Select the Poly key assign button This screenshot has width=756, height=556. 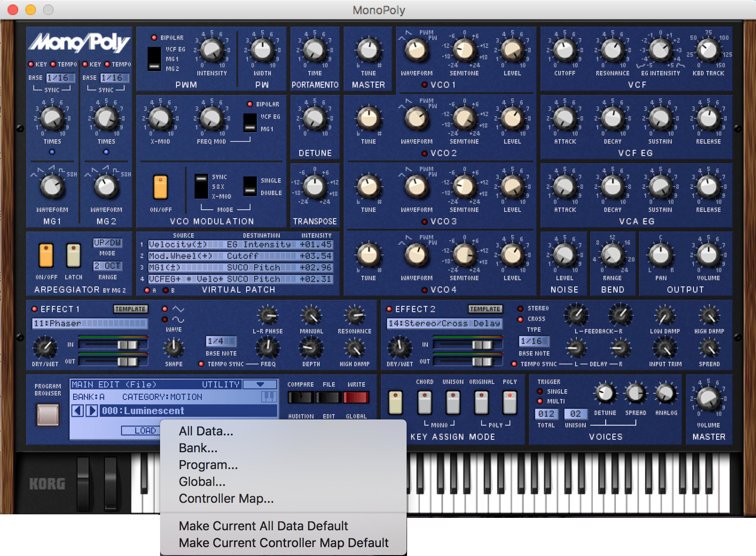509,403
